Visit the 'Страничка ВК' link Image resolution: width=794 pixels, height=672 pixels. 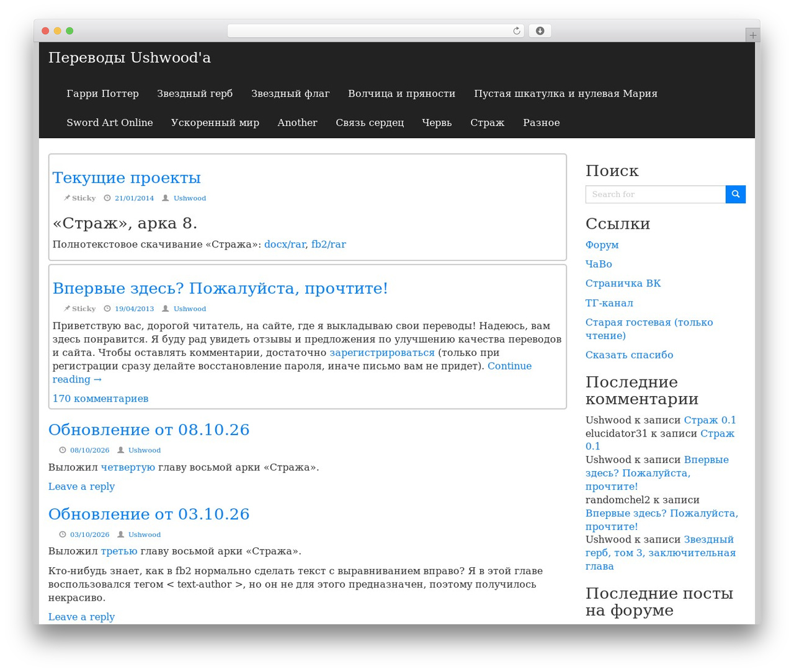tap(623, 283)
